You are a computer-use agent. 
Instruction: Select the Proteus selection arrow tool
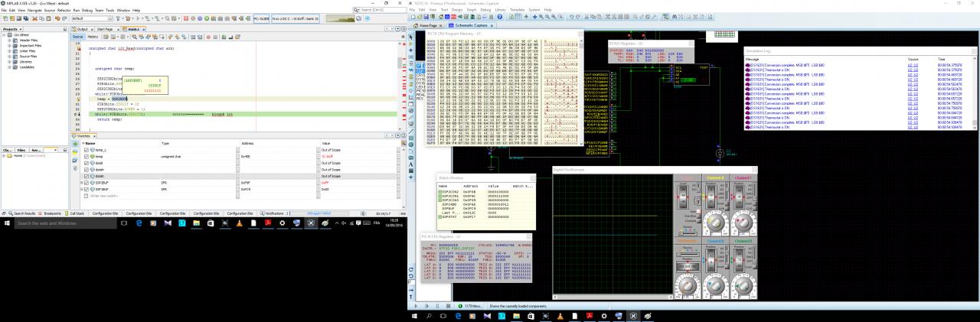pos(410,37)
